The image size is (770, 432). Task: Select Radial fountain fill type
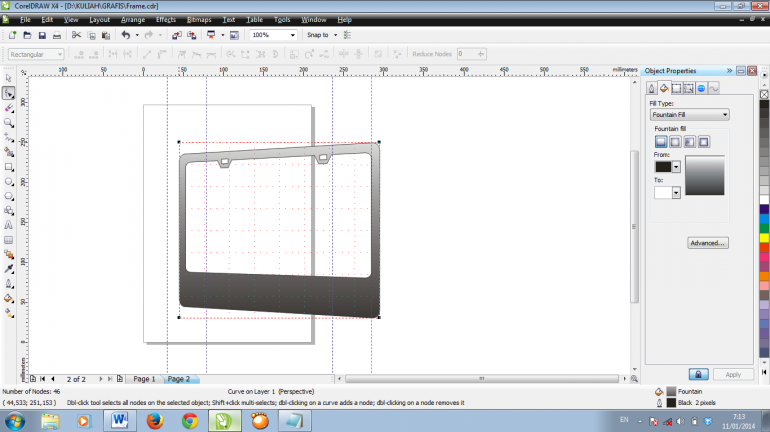[675, 142]
